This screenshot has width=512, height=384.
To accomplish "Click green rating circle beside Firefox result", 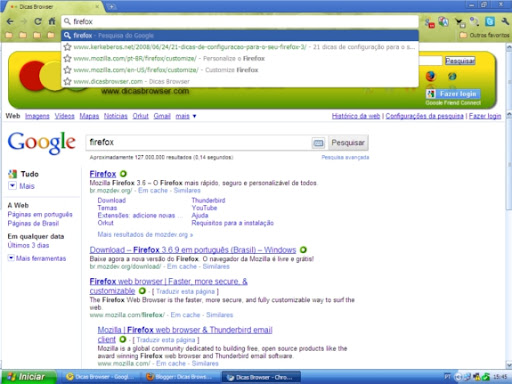I will 123,174.
